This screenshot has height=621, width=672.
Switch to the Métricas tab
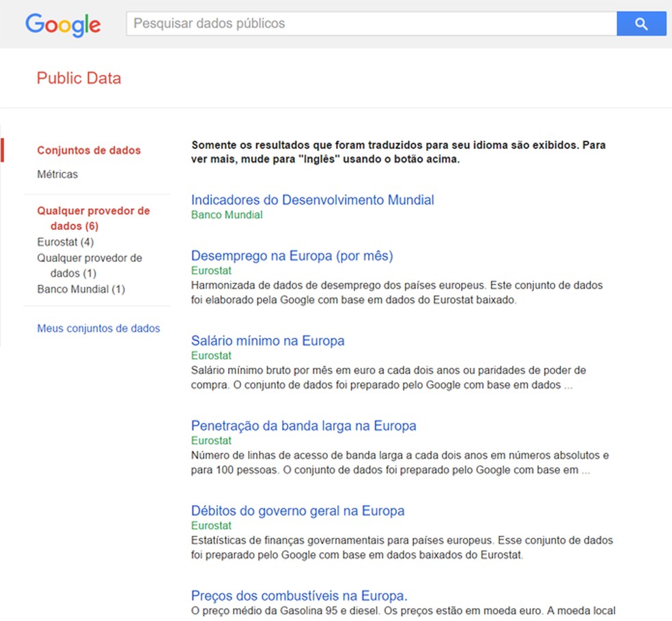(x=57, y=174)
